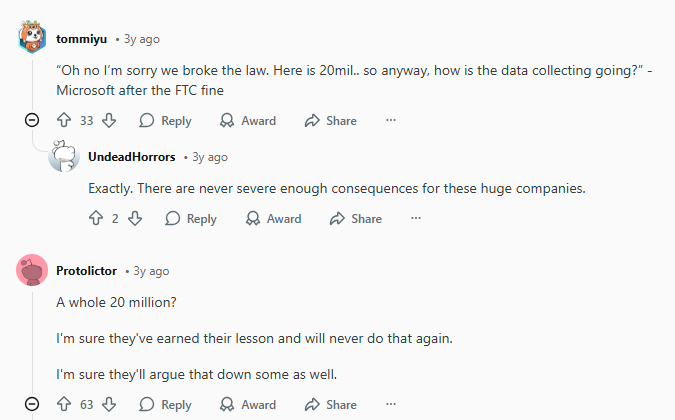The width and height of the screenshot is (675, 420).
Task: Visit the Protolictor username link
Action: pyautogui.click(x=86, y=271)
